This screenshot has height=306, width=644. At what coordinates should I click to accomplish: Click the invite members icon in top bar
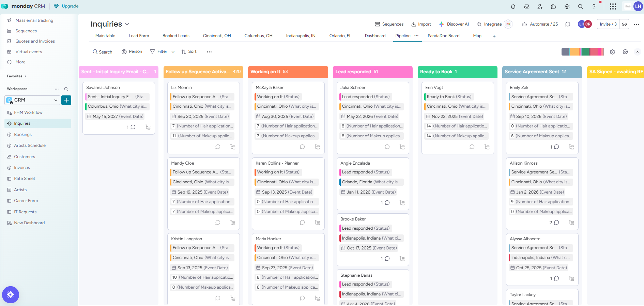pyautogui.click(x=540, y=6)
